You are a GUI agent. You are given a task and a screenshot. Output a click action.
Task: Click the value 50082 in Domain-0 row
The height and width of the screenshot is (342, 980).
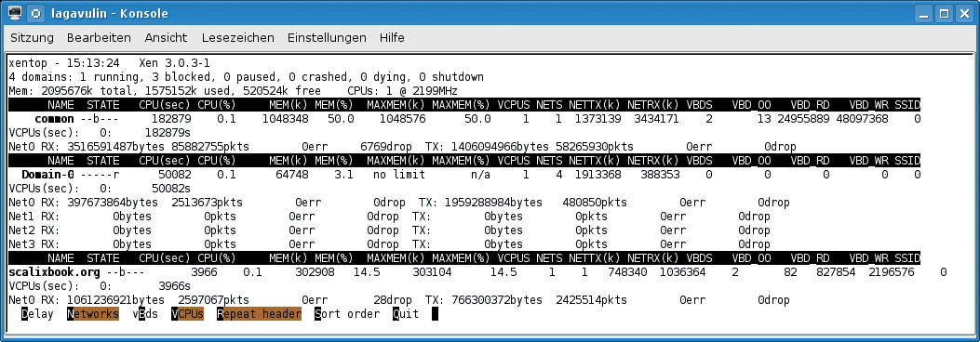(174, 175)
